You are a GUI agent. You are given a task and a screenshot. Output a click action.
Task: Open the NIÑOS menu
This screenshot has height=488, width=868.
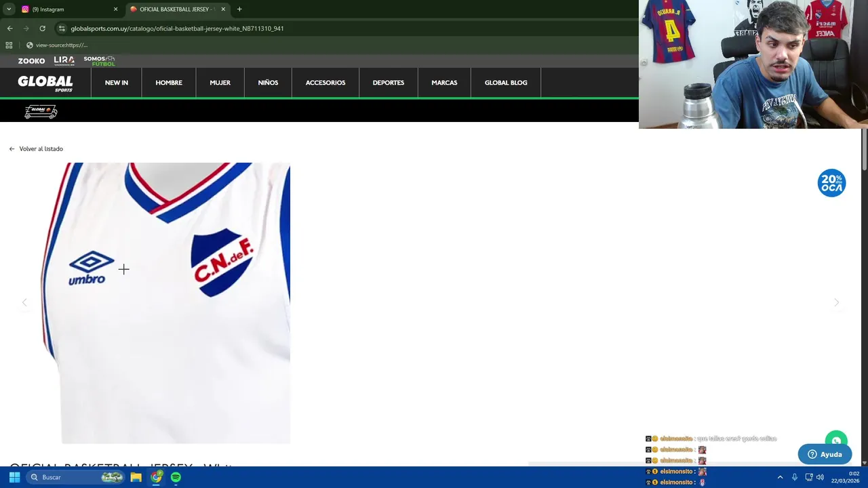(x=268, y=83)
